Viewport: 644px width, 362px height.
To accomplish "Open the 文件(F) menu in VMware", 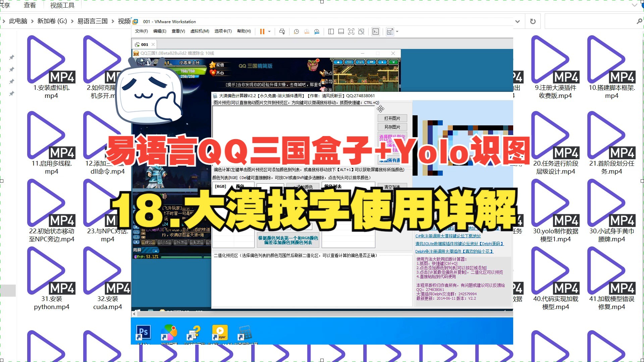I will [141, 31].
